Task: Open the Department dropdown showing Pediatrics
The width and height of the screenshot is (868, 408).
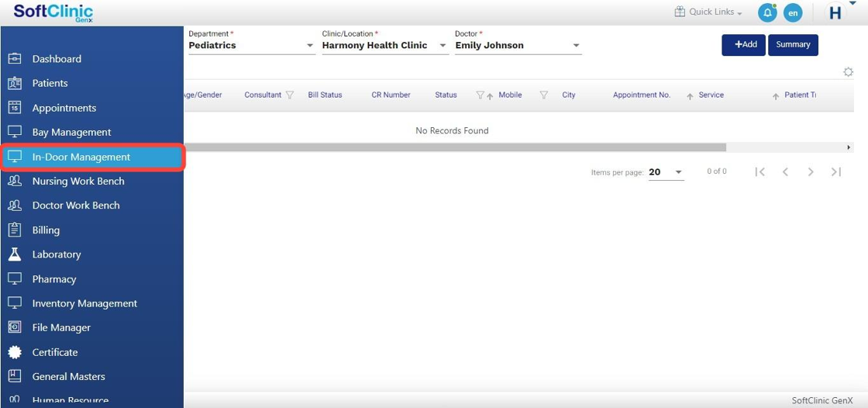Action: pos(251,46)
